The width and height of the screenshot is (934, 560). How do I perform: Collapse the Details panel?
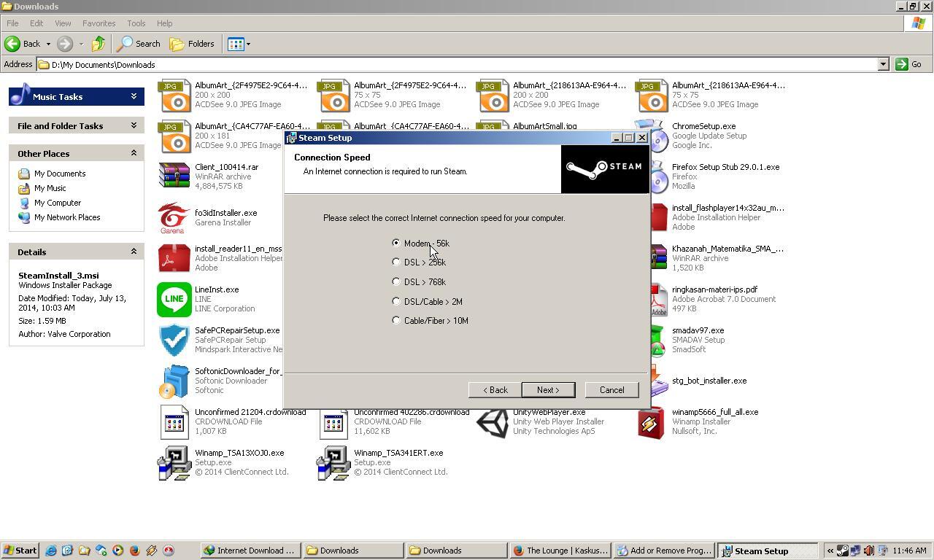[x=134, y=252]
